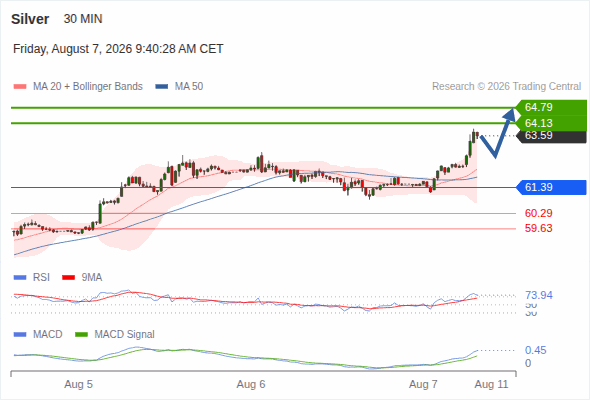Click the Aug 6 date axis label
This screenshot has height=400, width=590.
[x=251, y=384]
